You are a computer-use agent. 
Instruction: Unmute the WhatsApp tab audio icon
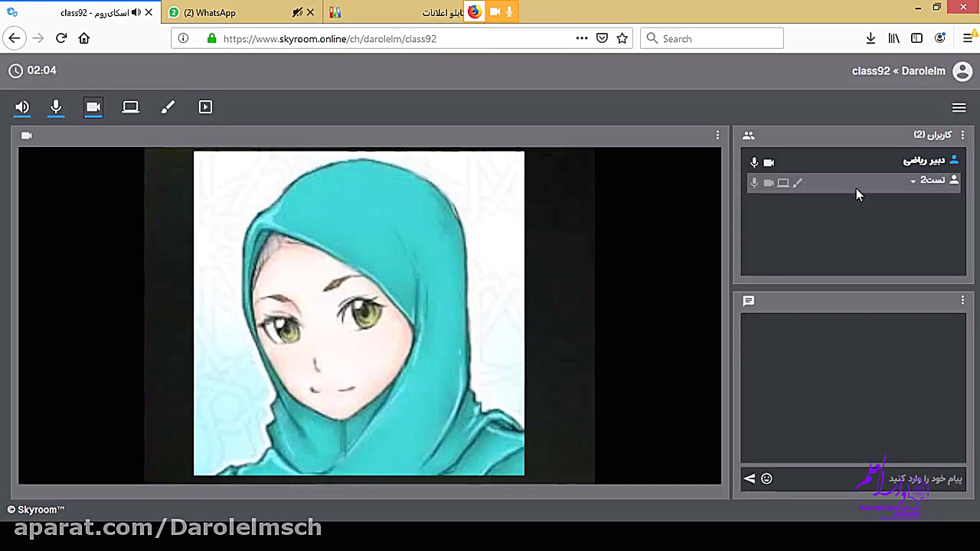297,12
